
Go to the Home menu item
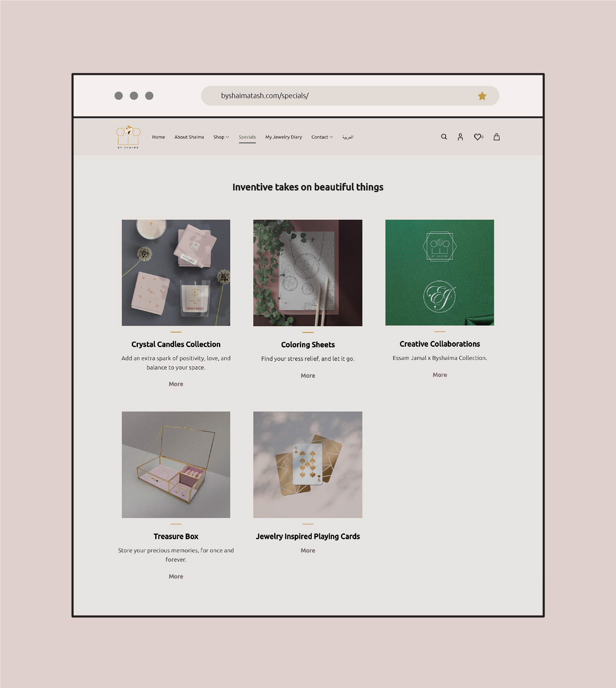tap(158, 137)
